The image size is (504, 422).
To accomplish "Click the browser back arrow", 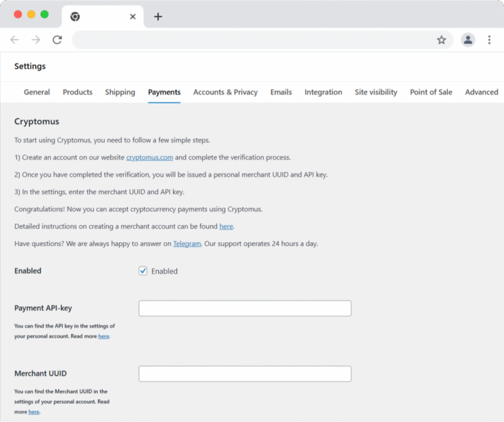I will click(x=15, y=40).
